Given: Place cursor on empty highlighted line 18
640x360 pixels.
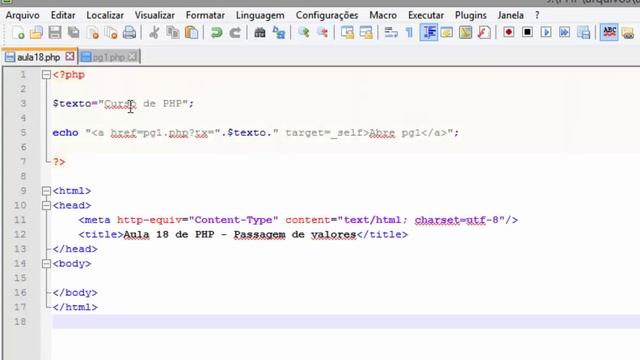Looking at the screenshot, I should click(x=346, y=322).
